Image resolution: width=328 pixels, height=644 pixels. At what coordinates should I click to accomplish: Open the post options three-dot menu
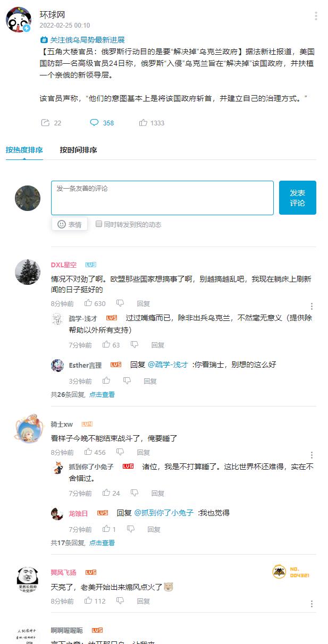click(x=316, y=16)
